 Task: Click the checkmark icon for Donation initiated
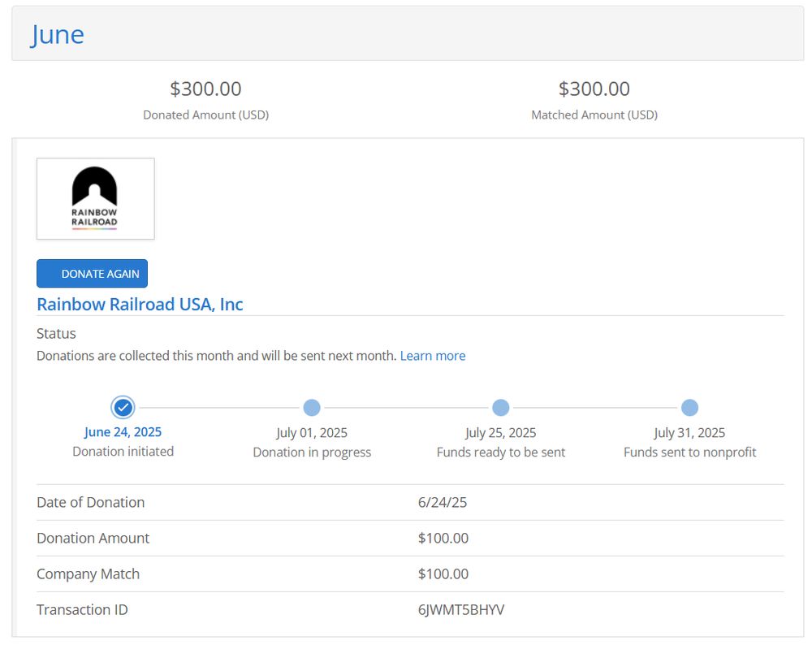pyautogui.click(x=123, y=408)
